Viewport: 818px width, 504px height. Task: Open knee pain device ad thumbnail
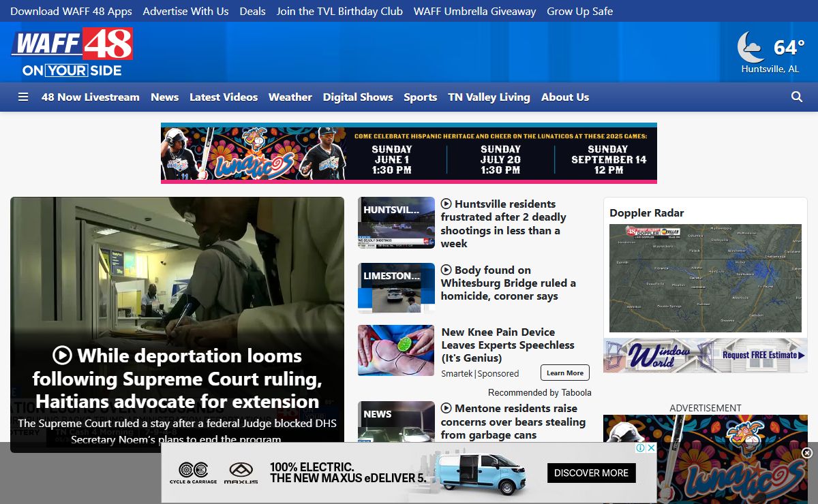coord(396,350)
